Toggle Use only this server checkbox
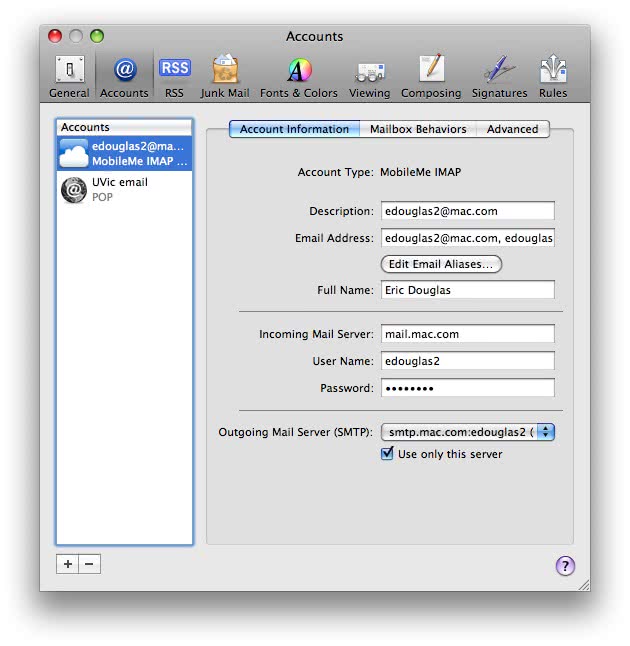The image size is (630, 646). pos(387,454)
